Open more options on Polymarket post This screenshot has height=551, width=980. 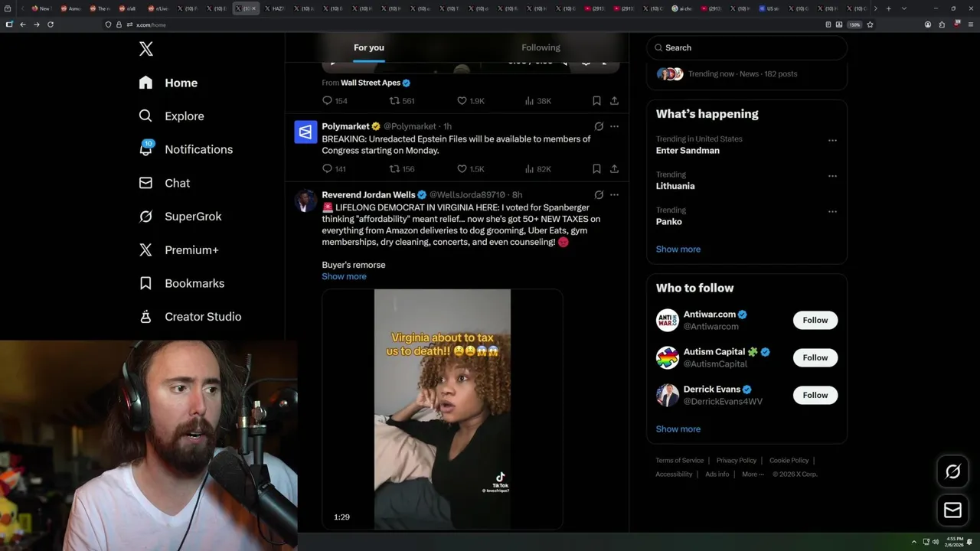(x=614, y=126)
